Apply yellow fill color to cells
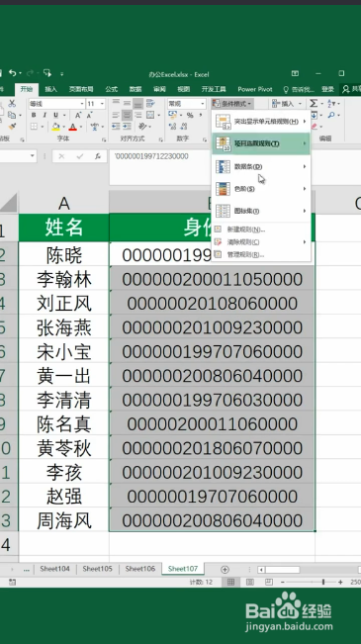This screenshot has height=644, width=361. pyautogui.click(x=55, y=127)
